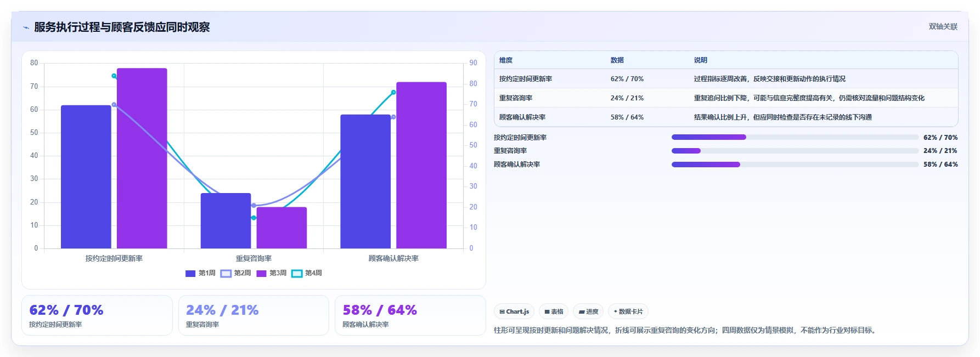The height and width of the screenshot is (357, 980).
Task: Click the 顾客确认解决率 progress bar
Action: coord(795,165)
